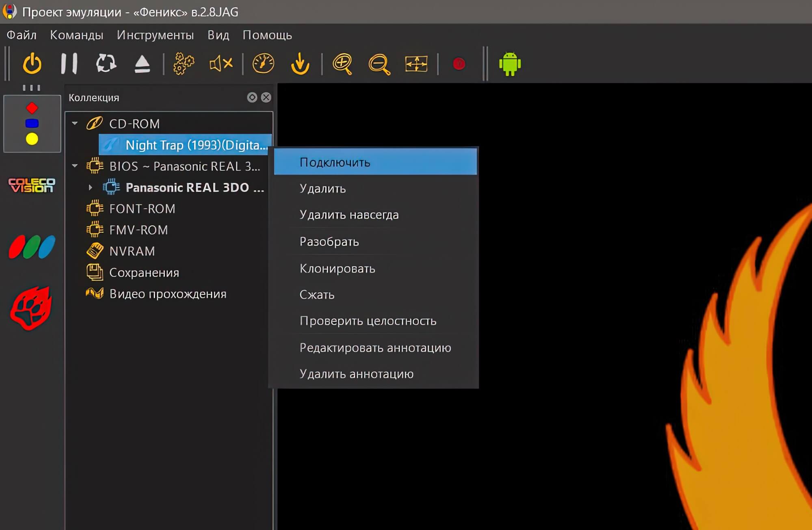
Task: Open the Инструменты menu
Action: pyautogui.click(x=155, y=35)
